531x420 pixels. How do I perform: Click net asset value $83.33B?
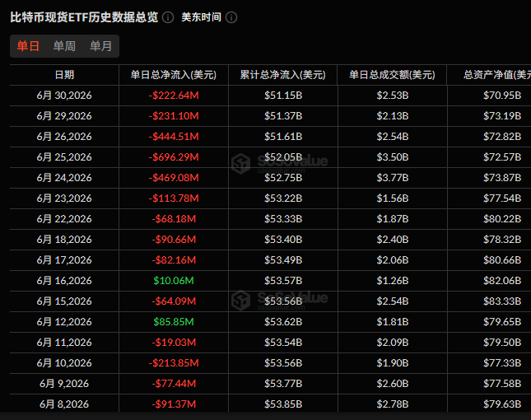[502, 301]
